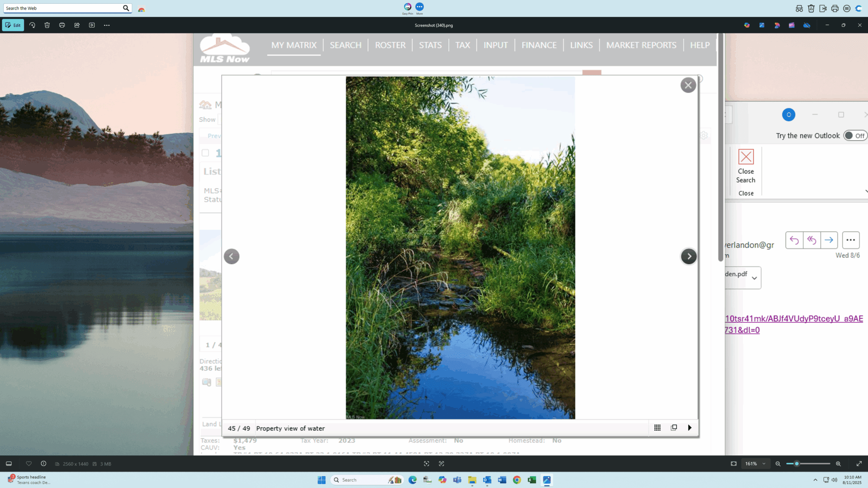868x488 pixels.
Task: Open the Windows Start menu
Action: tap(321, 480)
